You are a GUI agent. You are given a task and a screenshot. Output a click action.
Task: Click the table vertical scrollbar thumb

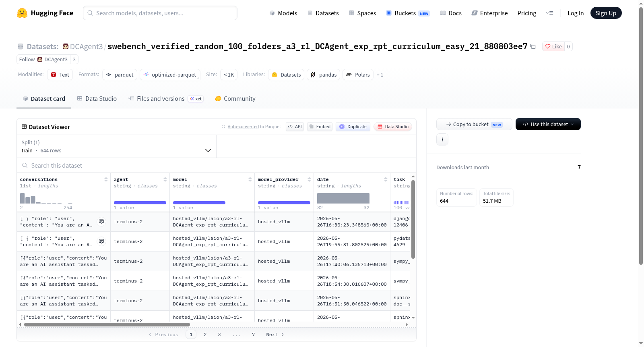point(413,220)
